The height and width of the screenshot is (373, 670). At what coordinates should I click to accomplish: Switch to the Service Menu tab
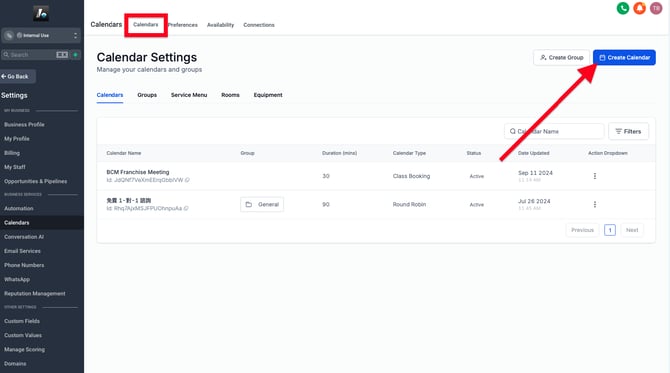(x=189, y=95)
